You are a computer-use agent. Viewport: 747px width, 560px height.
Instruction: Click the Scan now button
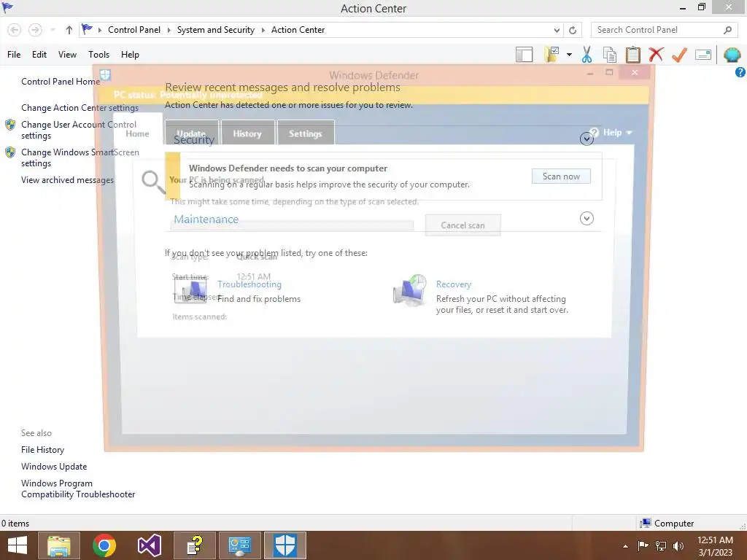561,176
